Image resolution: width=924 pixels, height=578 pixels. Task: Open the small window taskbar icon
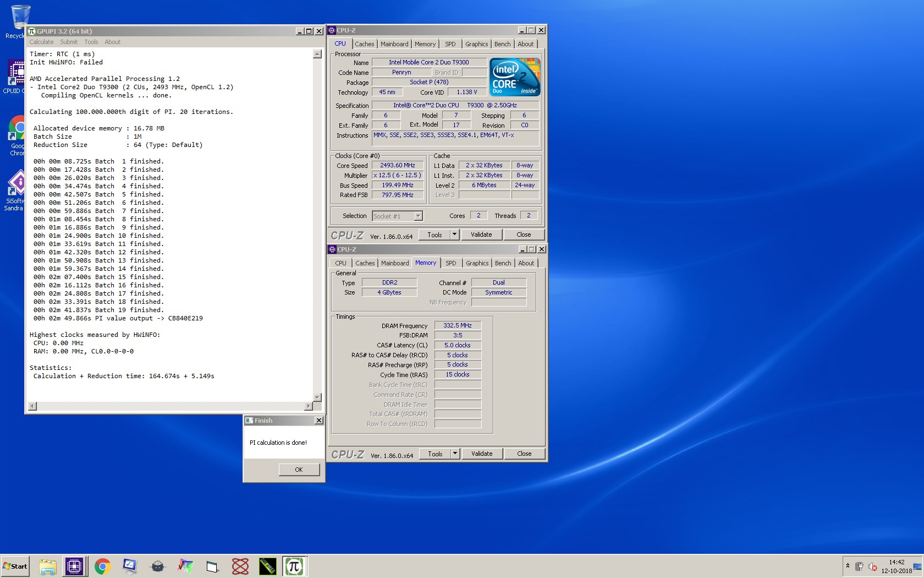coord(212,566)
